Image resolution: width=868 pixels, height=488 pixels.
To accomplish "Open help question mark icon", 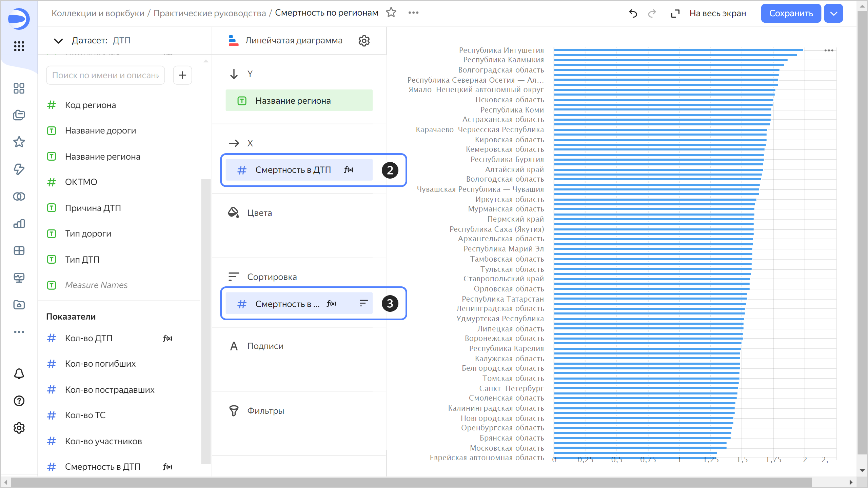I will coord(19,401).
